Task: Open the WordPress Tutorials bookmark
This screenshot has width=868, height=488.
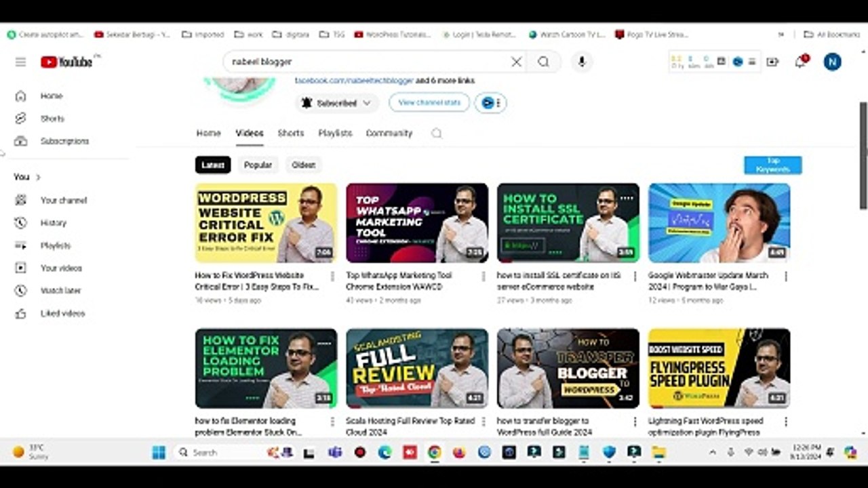Action: pos(392,35)
